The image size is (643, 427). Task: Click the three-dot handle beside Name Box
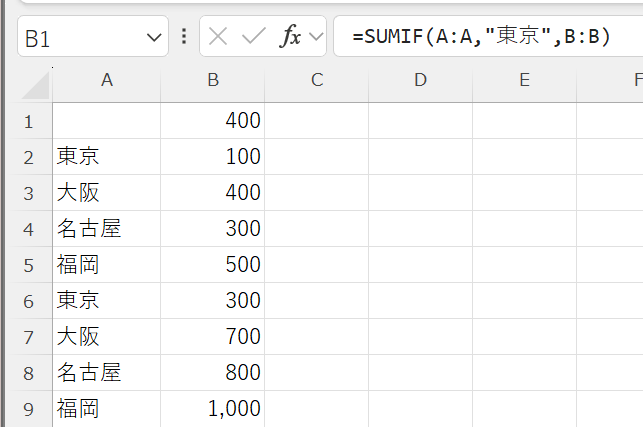[x=184, y=37]
